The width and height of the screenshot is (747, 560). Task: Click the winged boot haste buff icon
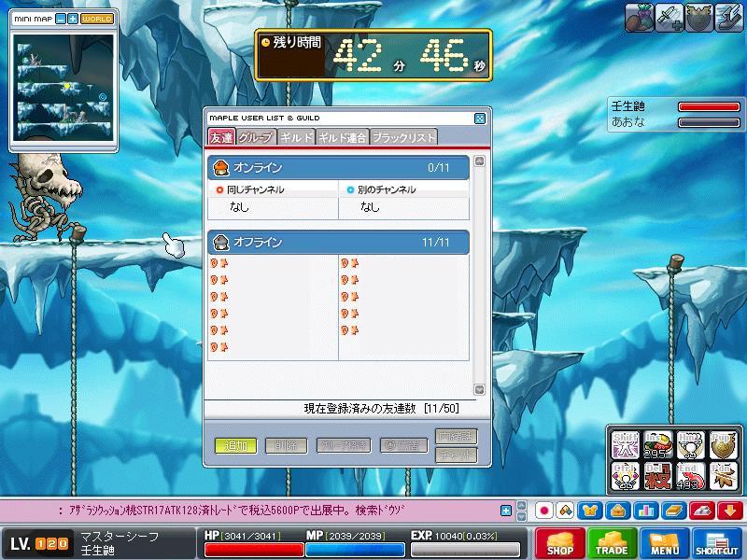point(728,18)
